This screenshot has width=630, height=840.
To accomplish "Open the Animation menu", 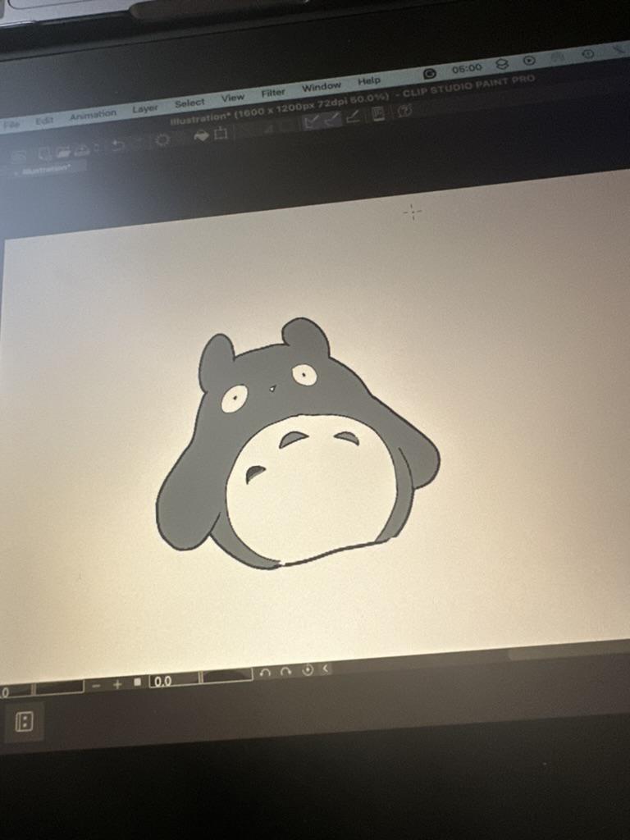I will 93,115.
